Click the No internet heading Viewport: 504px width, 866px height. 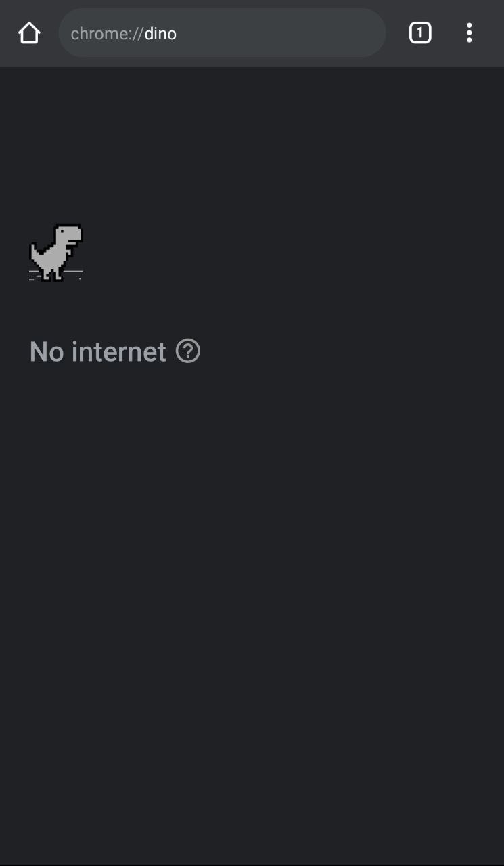pos(98,351)
